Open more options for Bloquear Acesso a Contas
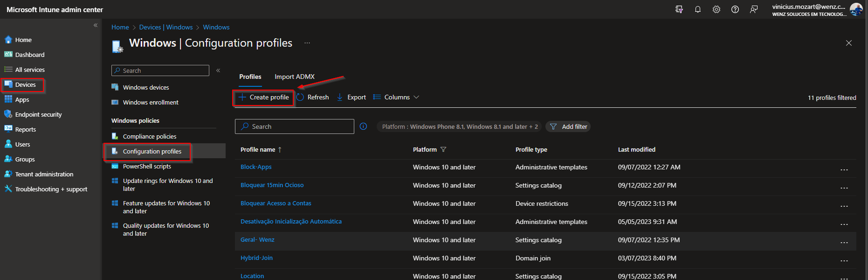Viewport: 868px width, 280px height. click(844, 206)
